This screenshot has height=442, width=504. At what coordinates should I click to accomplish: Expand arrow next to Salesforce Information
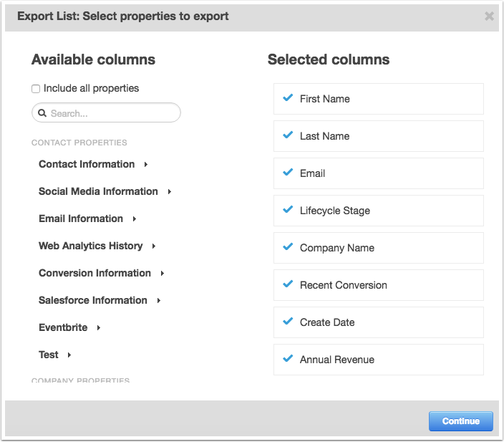[x=159, y=300]
